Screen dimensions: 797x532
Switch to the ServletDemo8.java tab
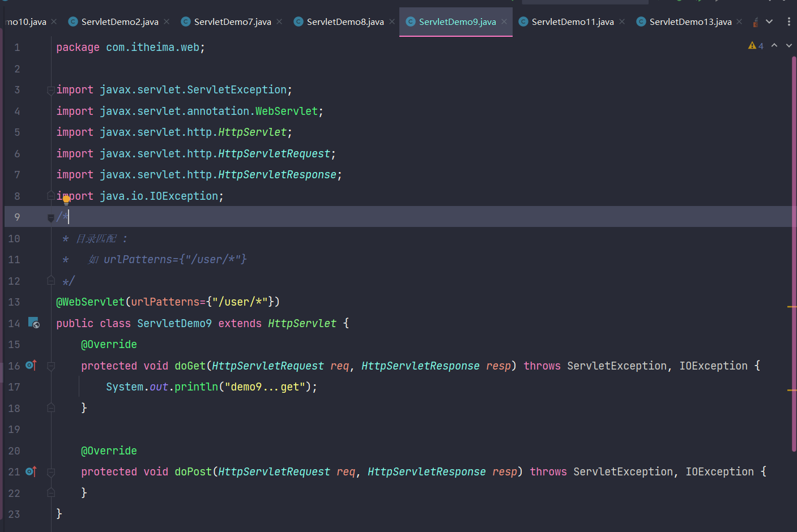coord(345,22)
